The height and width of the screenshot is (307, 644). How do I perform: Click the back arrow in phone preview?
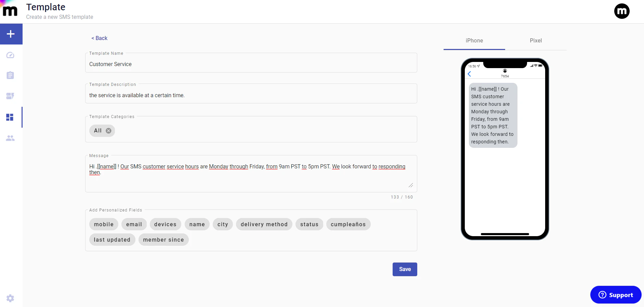(x=469, y=74)
